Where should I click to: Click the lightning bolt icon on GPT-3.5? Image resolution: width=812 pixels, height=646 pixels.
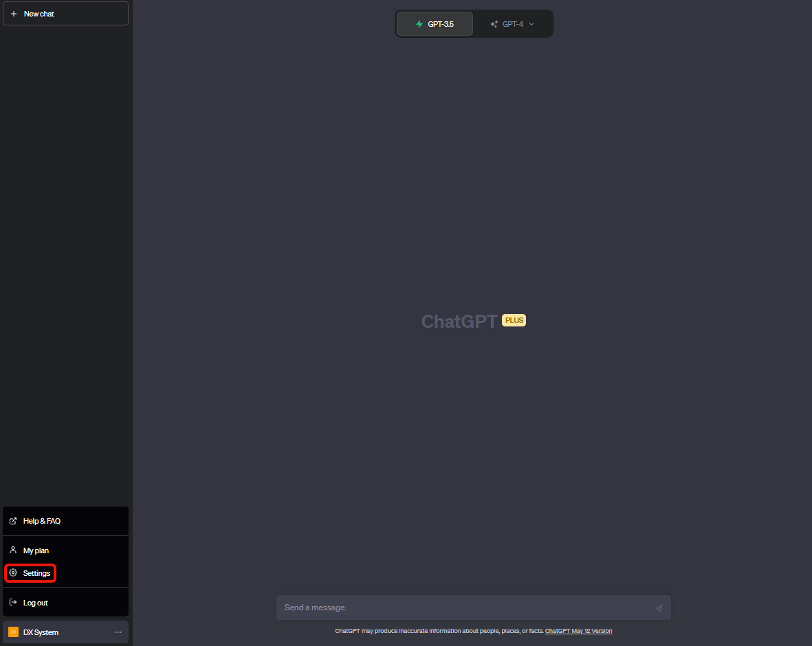pos(419,24)
